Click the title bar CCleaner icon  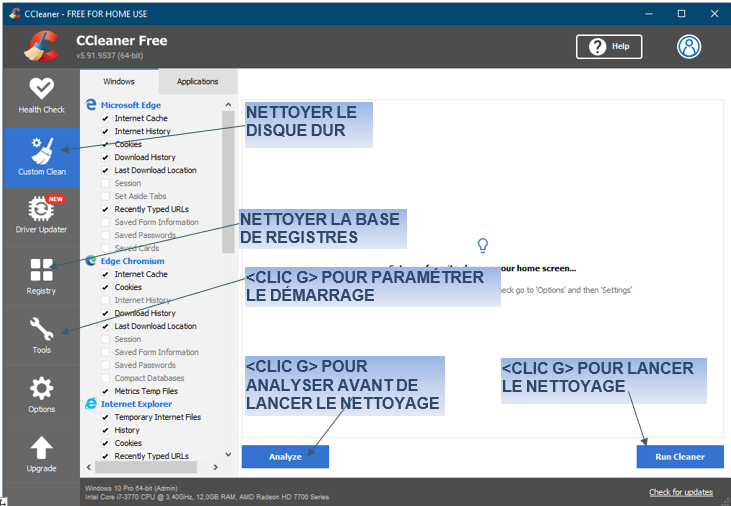pos(15,14)
